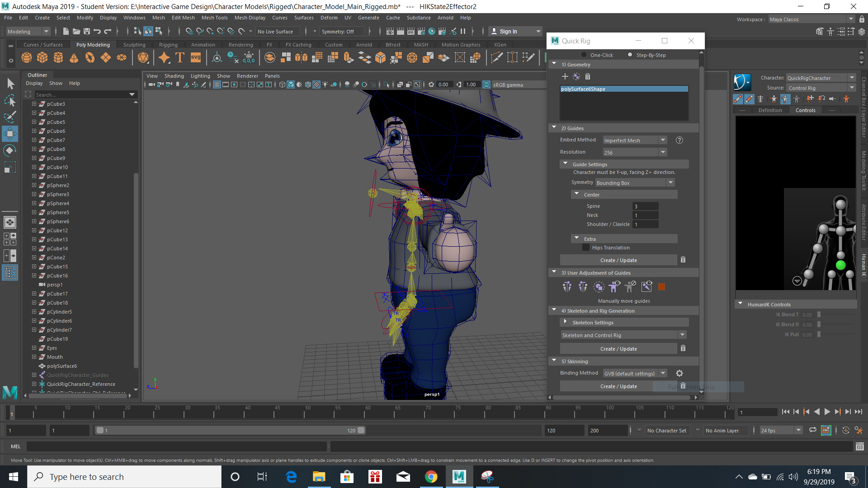
Task: Open Symmetry Bounding Box dropdown
Action: pyautogui.click(x=635, y=183)
